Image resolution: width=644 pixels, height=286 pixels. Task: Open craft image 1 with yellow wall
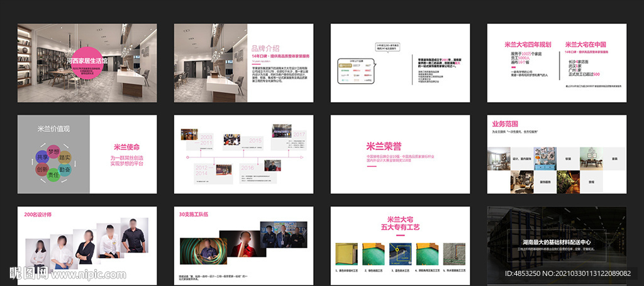click(x=347, y=254)
